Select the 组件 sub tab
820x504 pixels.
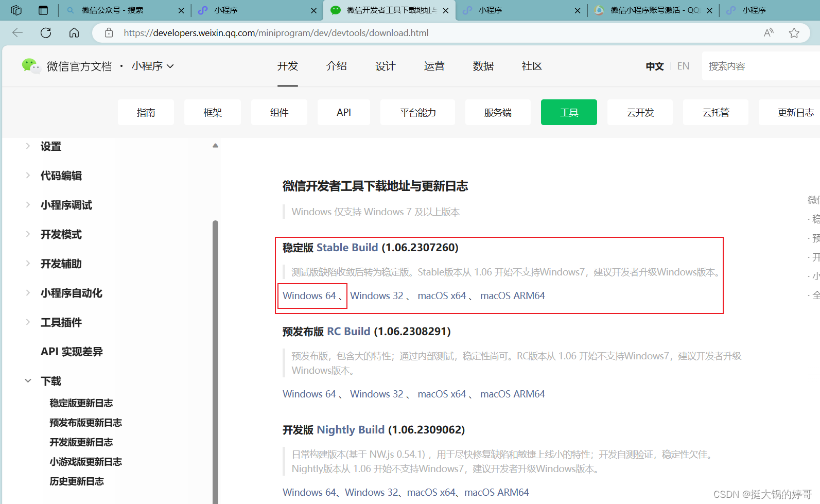point(279,112)
